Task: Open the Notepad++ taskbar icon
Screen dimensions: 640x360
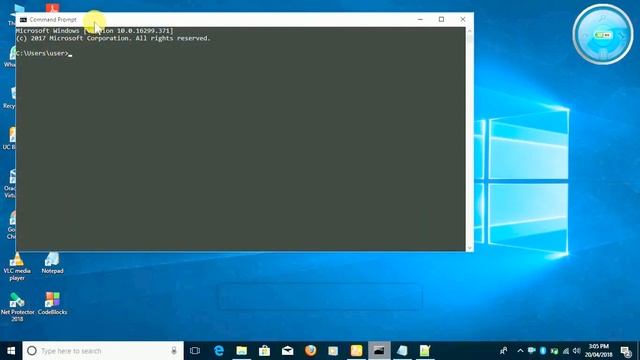Action: [x=425, y=351]
